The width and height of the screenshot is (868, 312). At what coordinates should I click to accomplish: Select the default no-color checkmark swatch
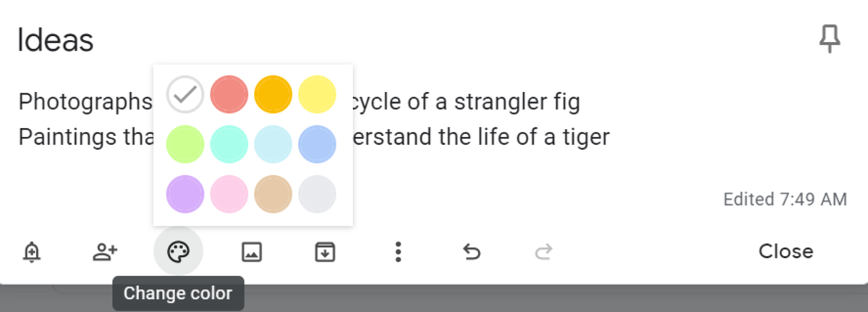click(x=185, y=94)
